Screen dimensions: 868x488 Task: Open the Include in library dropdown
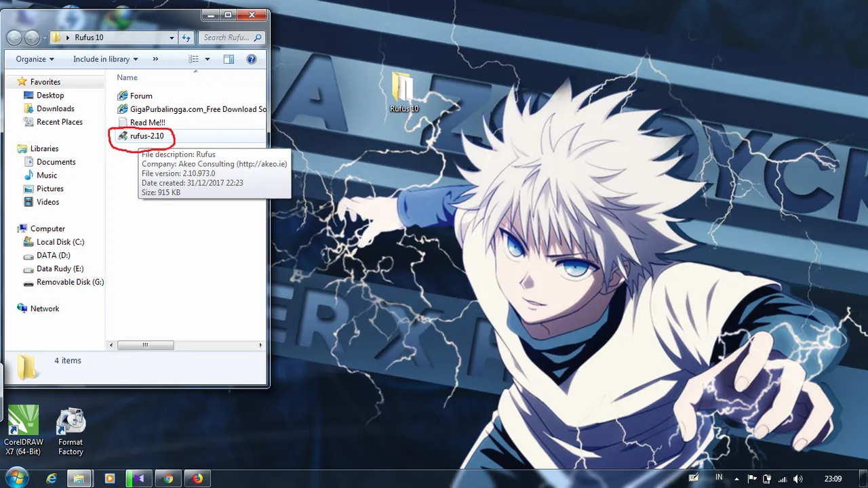[106, 59]
